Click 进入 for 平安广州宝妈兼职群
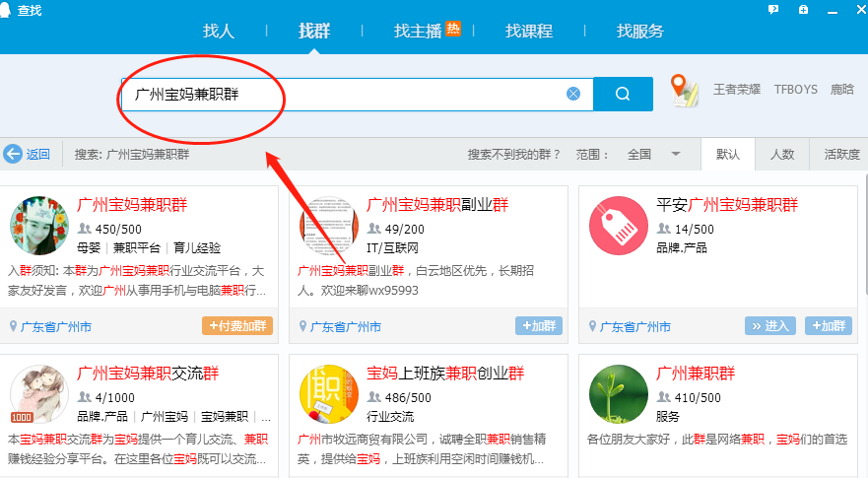The image size is (868, 478). 770,325
